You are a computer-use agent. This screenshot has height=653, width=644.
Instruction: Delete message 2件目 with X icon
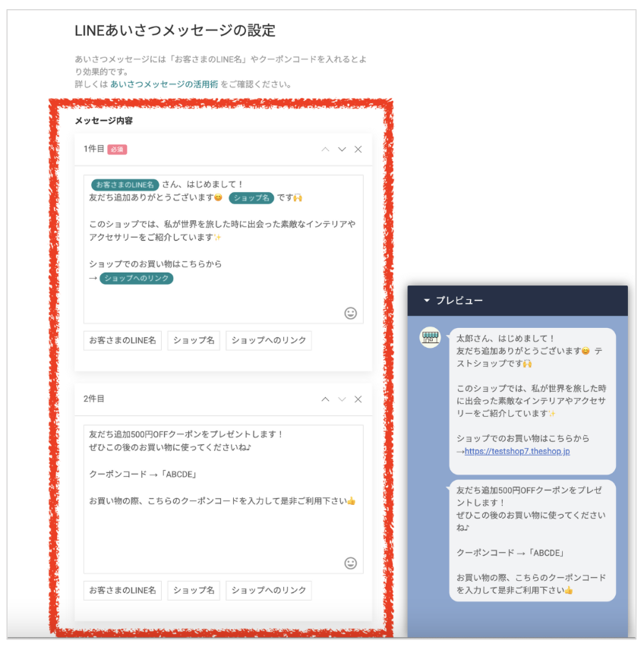358,399
